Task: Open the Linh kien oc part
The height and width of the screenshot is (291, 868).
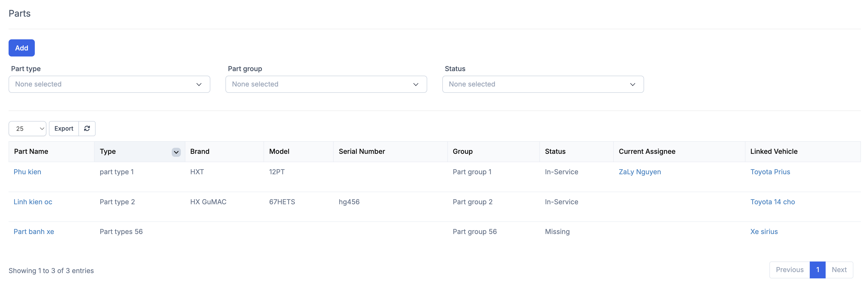Action: point(33,202)
